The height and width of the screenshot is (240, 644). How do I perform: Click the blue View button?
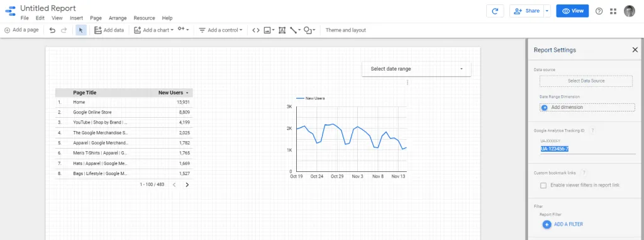(x=572, y=11)
